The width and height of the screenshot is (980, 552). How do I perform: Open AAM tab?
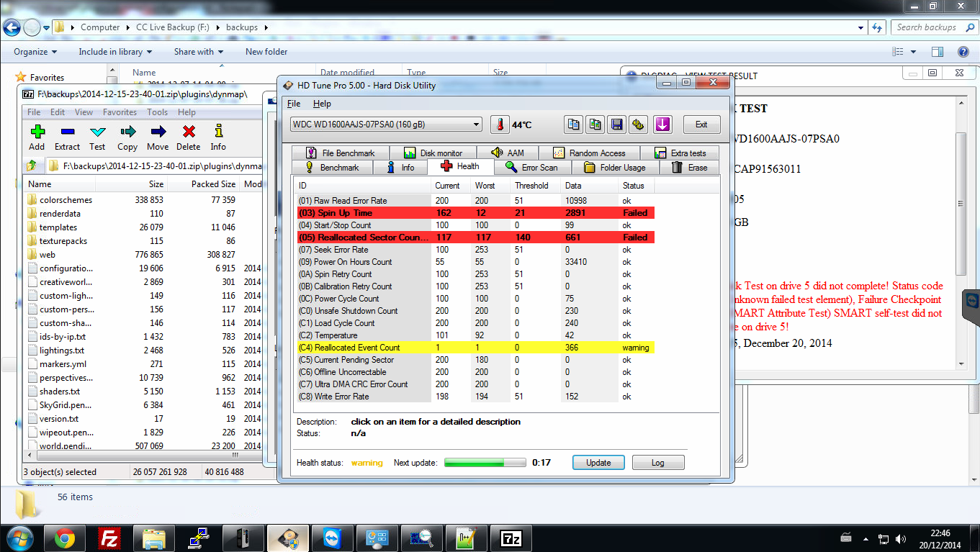click(x=508, y=153)
